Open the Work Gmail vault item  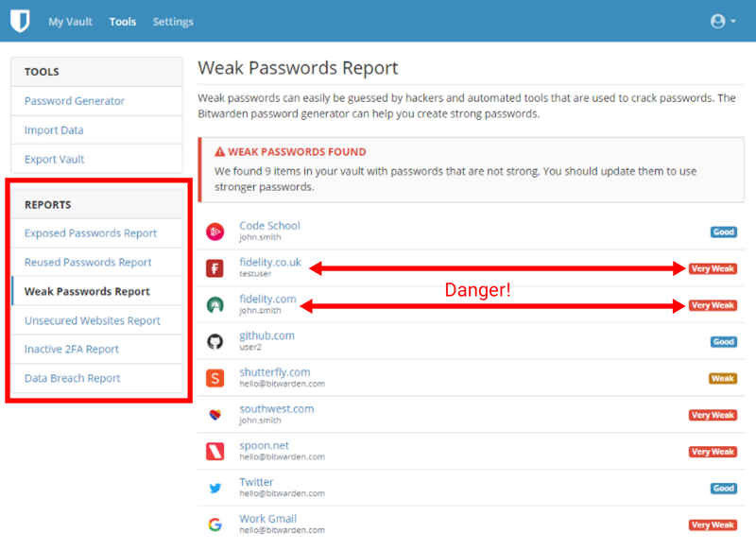[268, 519]
